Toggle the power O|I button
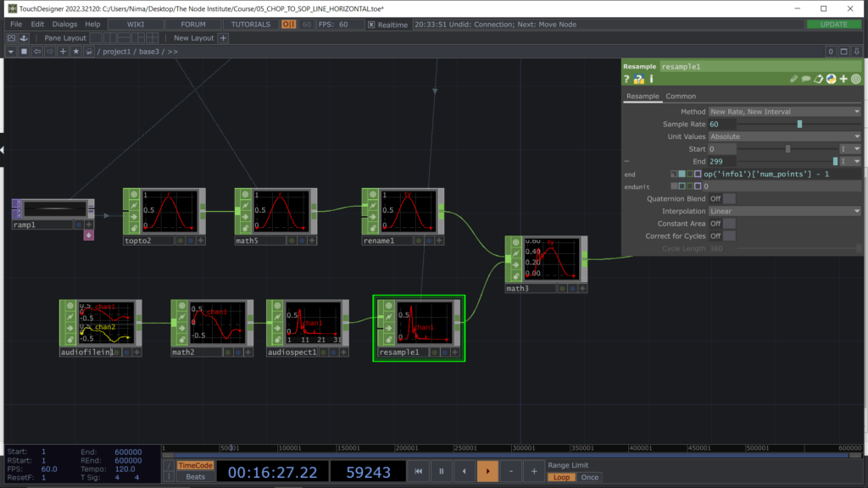Screen dimensions: 868x488 (x=288, y=25)
